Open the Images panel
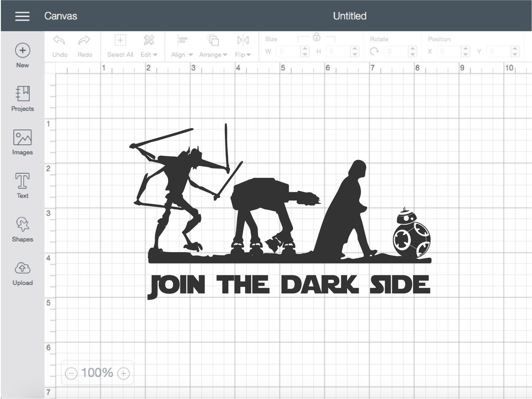 22,142
